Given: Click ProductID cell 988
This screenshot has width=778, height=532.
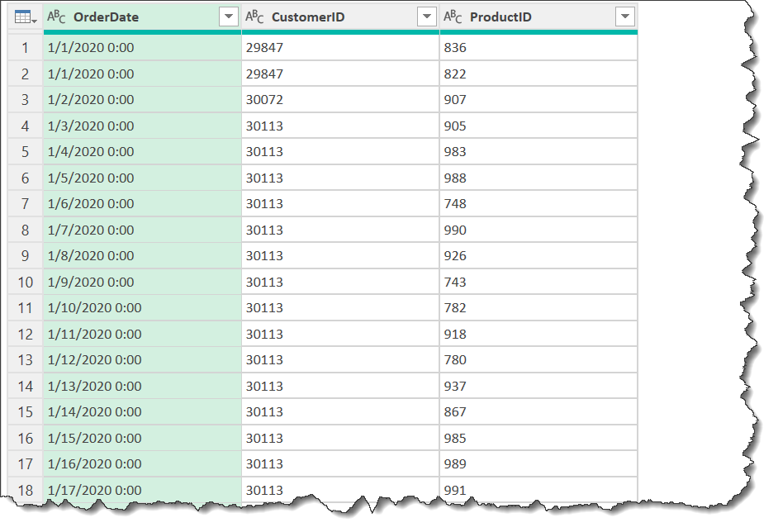Looking at the screenshot, I should [x=538, y=178].
